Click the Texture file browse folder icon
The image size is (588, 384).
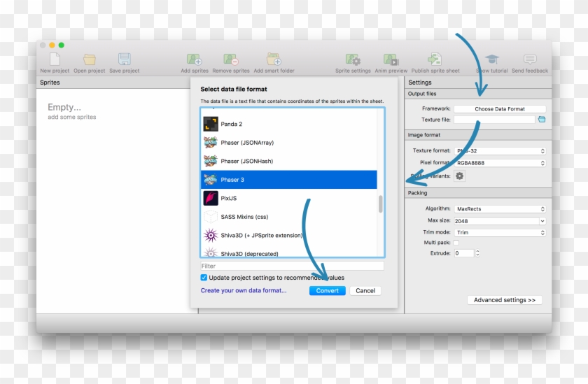coord(542,120)
